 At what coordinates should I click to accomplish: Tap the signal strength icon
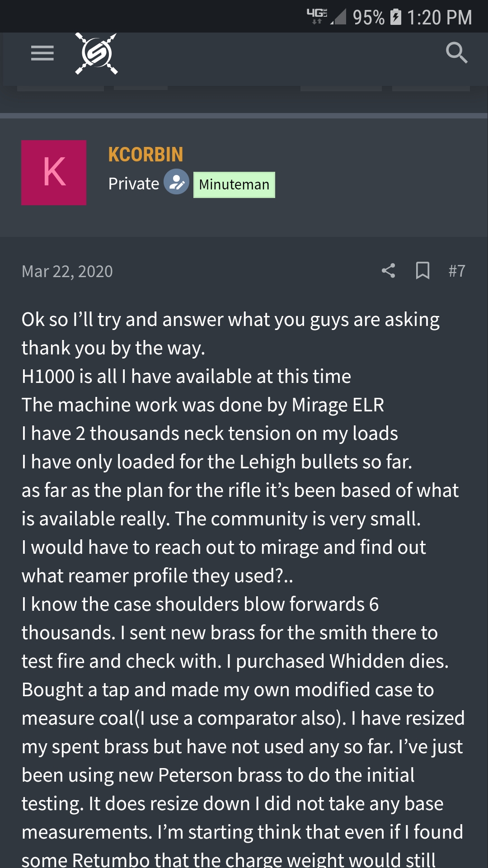pos(338,17)
